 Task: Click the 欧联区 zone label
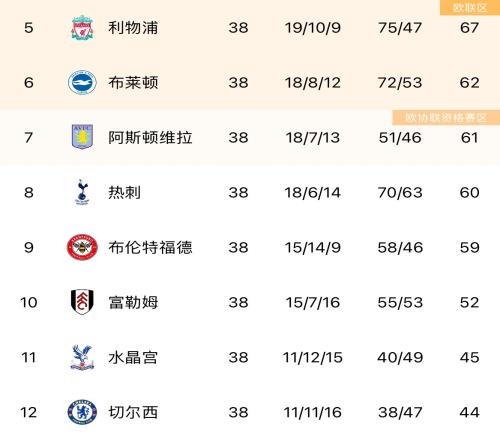[470, 8]
